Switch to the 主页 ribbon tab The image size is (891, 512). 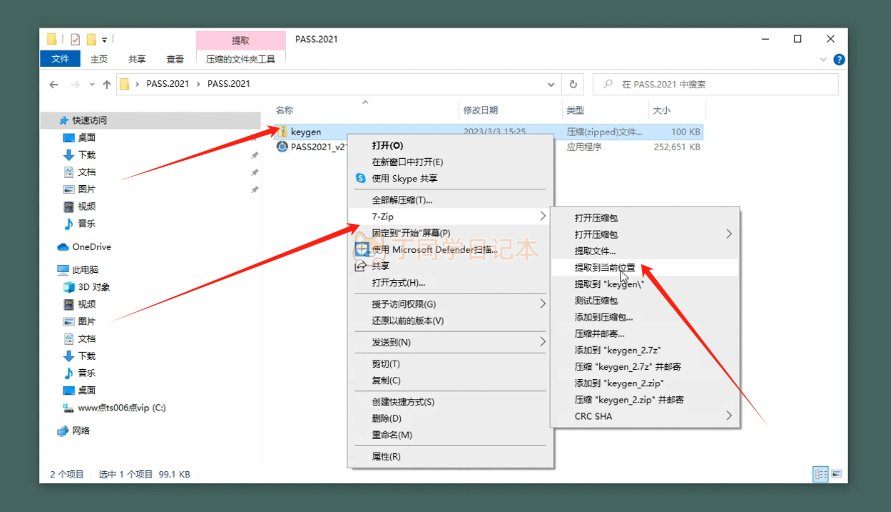tap(99, 59)
